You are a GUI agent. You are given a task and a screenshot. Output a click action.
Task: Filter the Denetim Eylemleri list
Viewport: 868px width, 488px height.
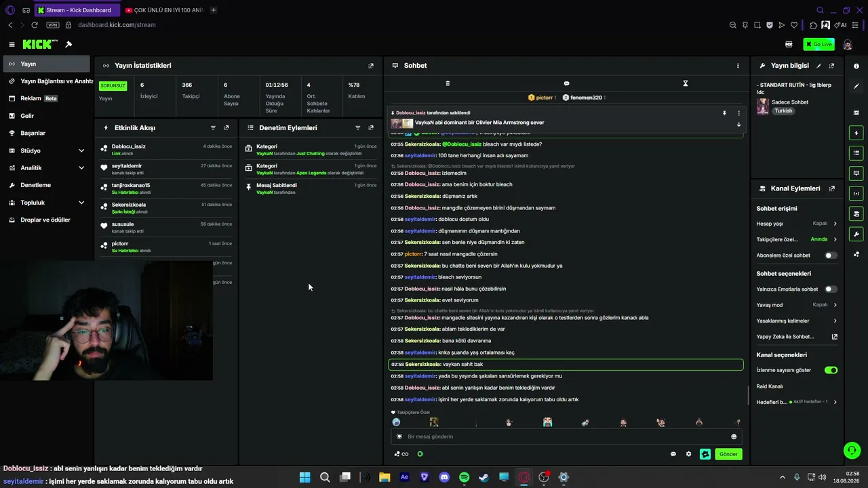click(x=357, y=127)
